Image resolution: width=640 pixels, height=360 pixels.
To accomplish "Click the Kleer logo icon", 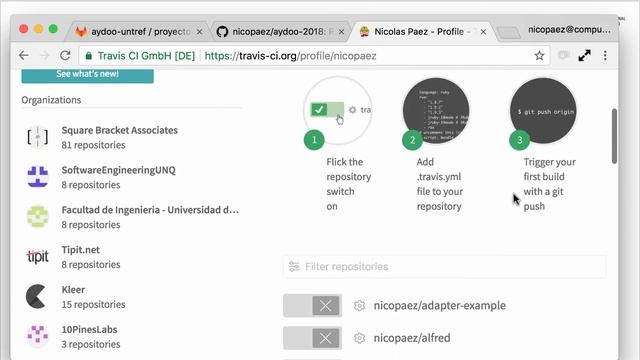I will (36, 296).
